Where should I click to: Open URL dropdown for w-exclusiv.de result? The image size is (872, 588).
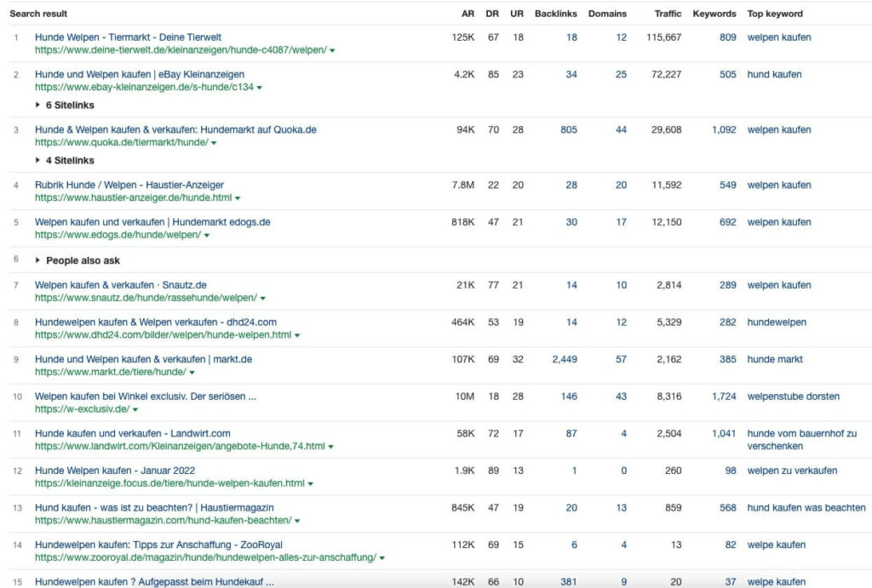coord(135,409)
